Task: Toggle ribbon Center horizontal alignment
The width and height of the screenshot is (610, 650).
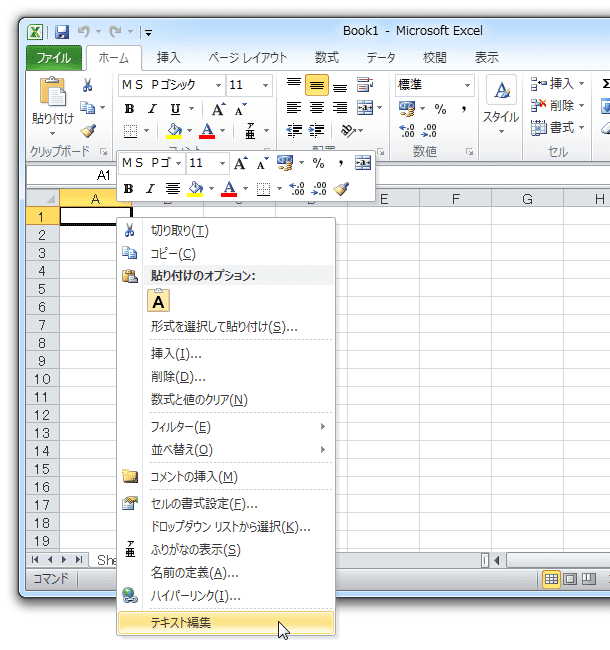Action: click(x=317, y=108)
